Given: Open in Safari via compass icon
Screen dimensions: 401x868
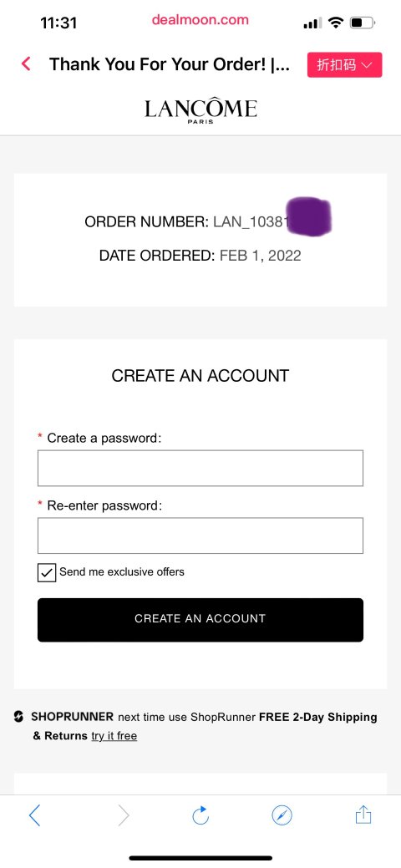Looking at the screenshot, I should (x=282, y=815).
